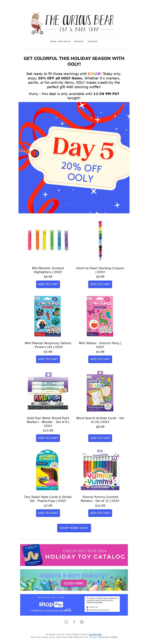Open the Tonies menu link

(x=92, y=42)
